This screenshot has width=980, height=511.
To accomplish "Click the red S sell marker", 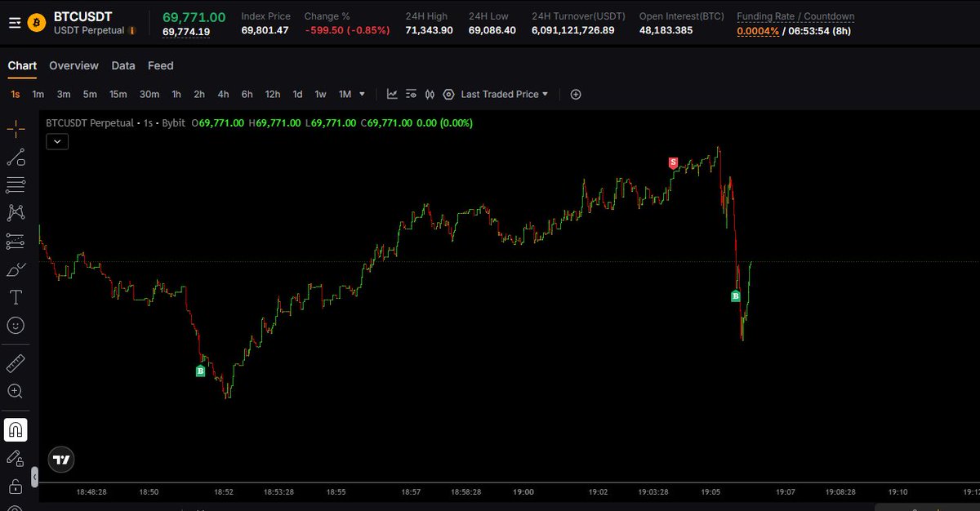I will [673, 162].
